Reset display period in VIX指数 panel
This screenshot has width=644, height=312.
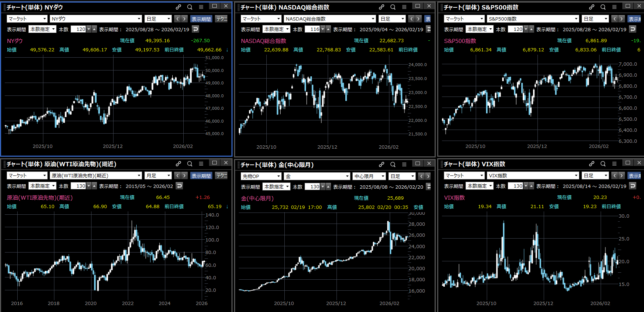pos(633,186)
